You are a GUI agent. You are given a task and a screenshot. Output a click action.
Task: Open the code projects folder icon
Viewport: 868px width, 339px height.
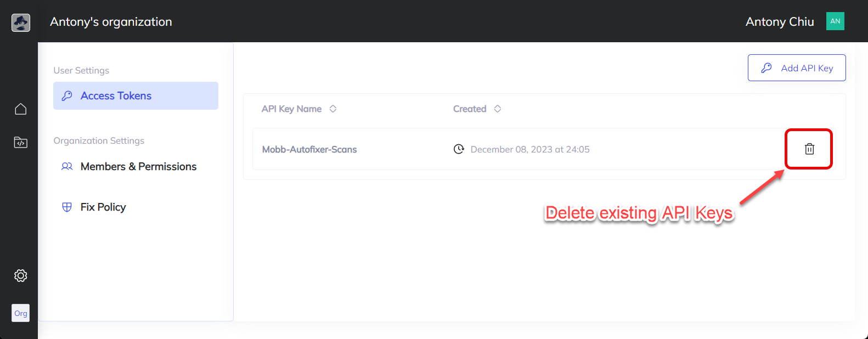21,143
